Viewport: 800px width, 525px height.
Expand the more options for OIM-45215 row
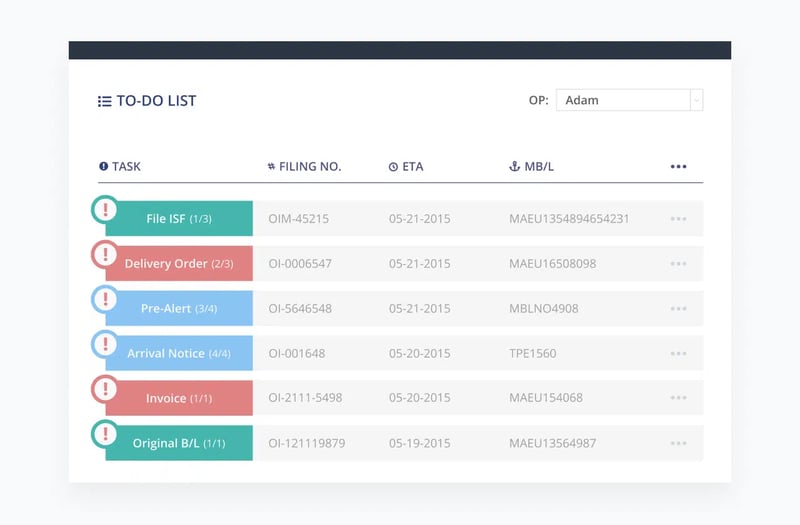pos(678,219)
